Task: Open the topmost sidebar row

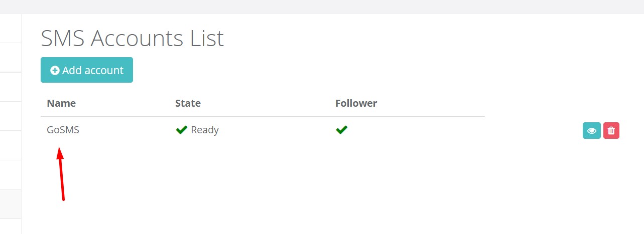Action: click(x=11, y=28)
